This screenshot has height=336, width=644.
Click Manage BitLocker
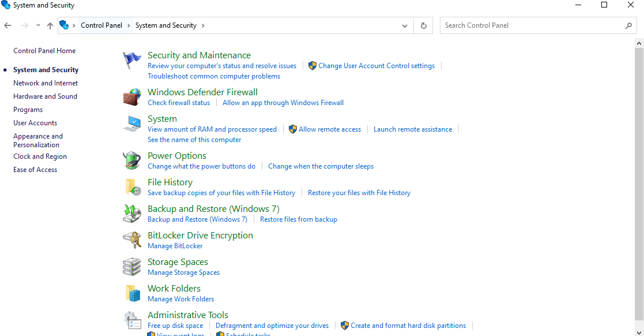click(175, 246)
